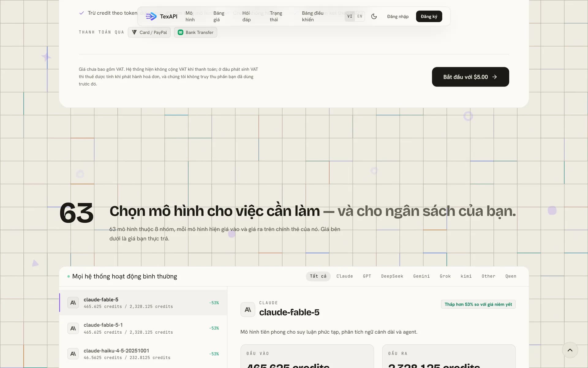This screenshot has height=368, width=588.
Task: Select the kimi filter tab
Action: pyautogui.click(x=466, y=276)
